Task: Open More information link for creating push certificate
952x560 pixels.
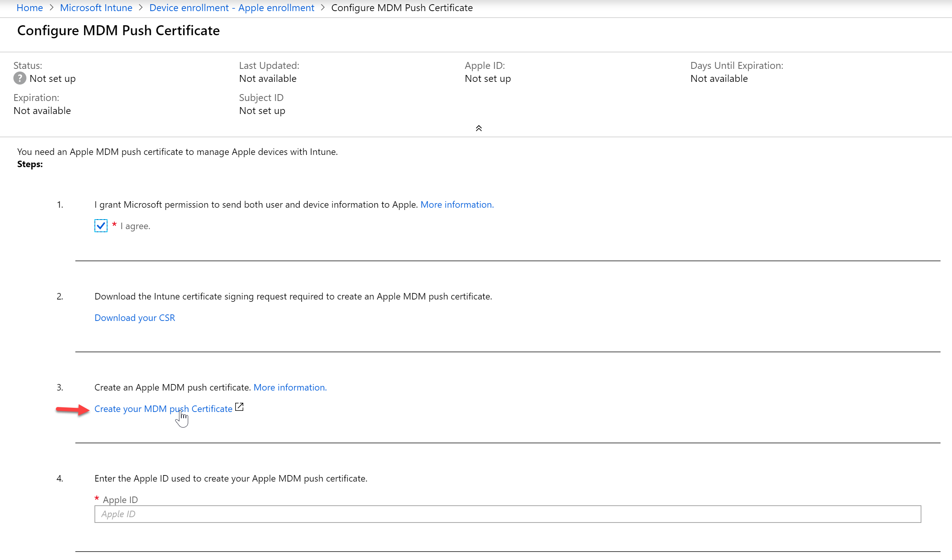Action: click(290, 387)
